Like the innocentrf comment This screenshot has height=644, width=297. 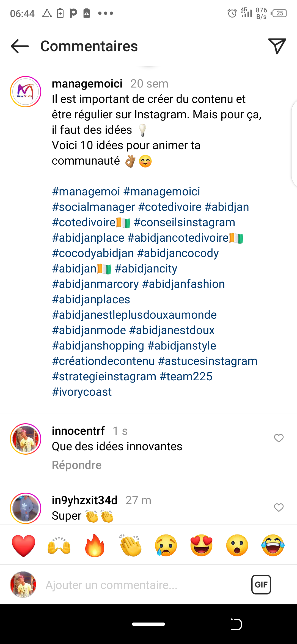click(279, 438)
